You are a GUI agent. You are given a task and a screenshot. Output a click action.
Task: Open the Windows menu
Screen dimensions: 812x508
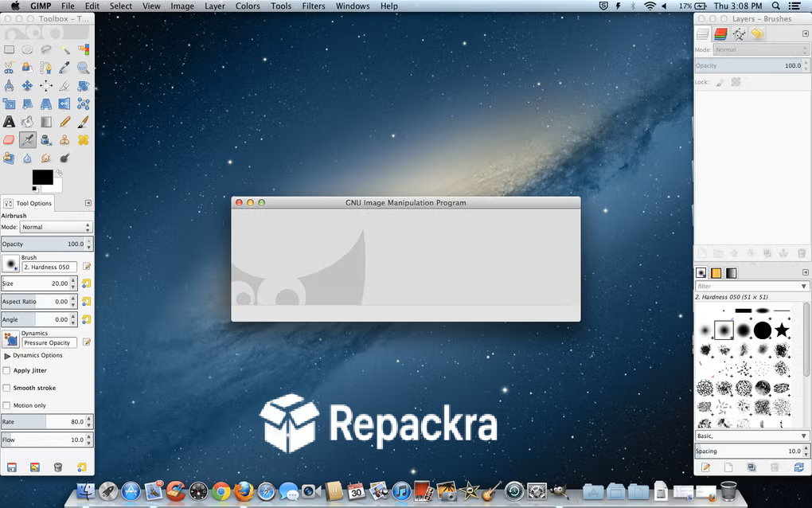coord(353,6)
